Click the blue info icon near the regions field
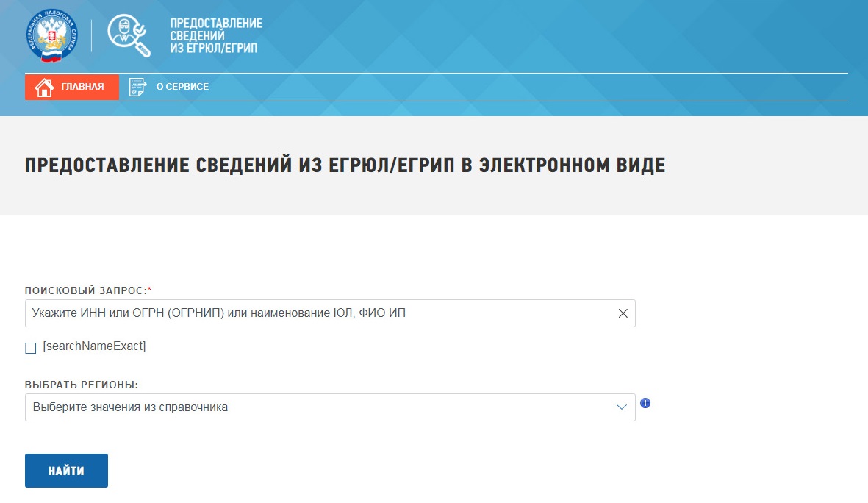Screen dimensions: 868x503 point(645,402)
